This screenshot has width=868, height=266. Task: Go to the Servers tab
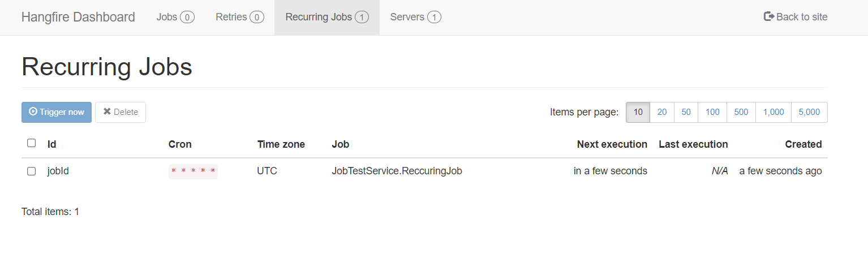click(x=416, y=17)
